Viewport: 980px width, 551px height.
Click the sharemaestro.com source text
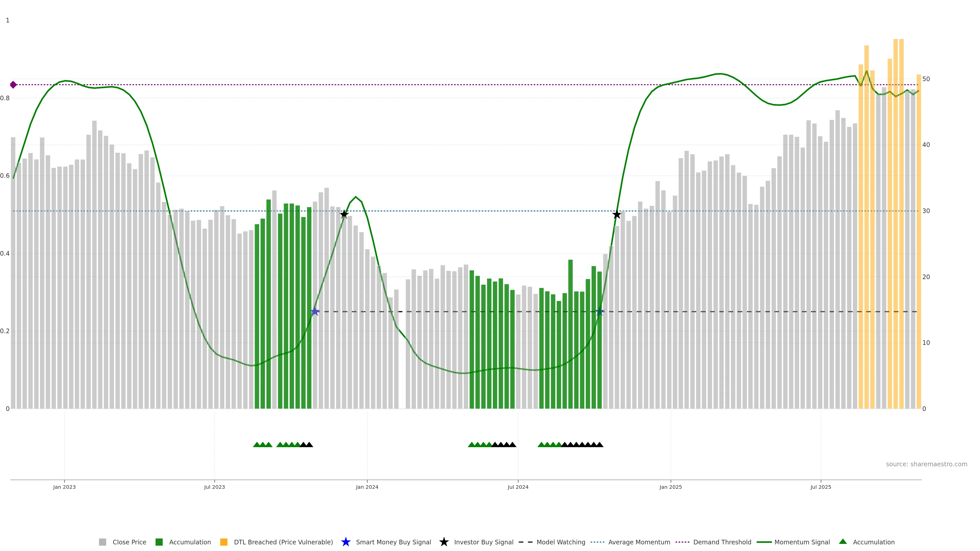[926, 464]
